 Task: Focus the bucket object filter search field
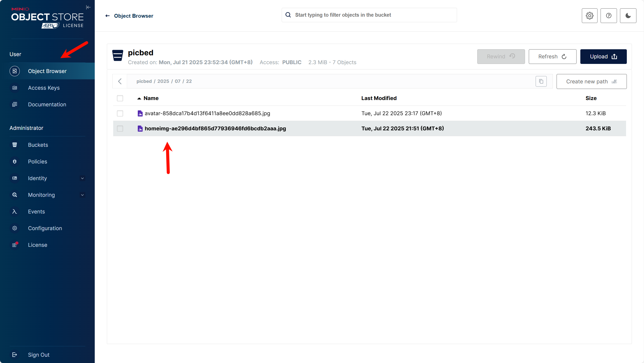(x=369, y=15)
